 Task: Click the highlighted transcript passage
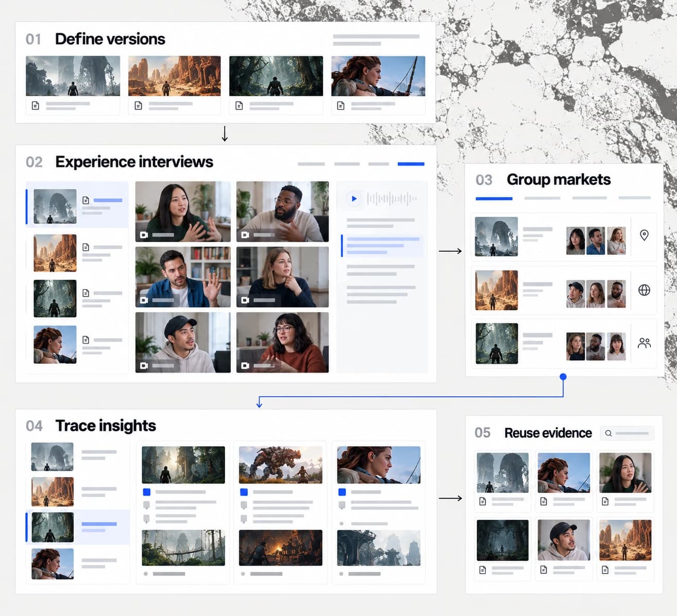[x=382, y=246]
